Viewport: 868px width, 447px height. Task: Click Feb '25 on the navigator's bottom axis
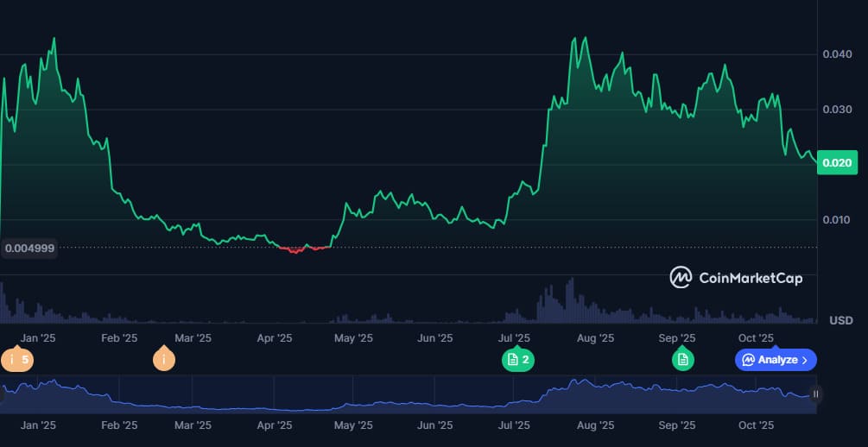pos(119,425)
